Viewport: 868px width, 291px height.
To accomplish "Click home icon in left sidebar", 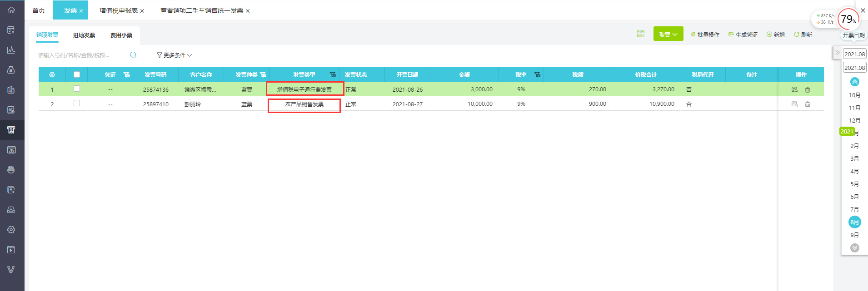I will (x=11, y=10).
